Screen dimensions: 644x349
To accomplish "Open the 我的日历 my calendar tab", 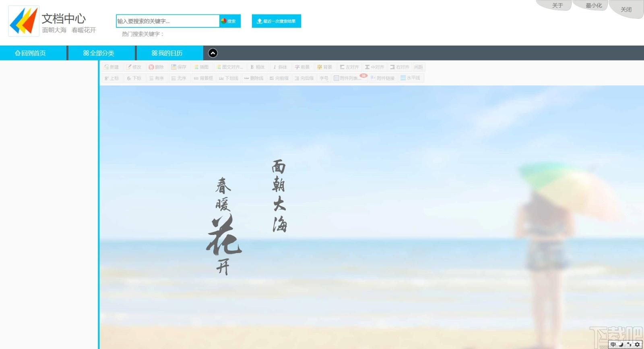I will point(170,53).
